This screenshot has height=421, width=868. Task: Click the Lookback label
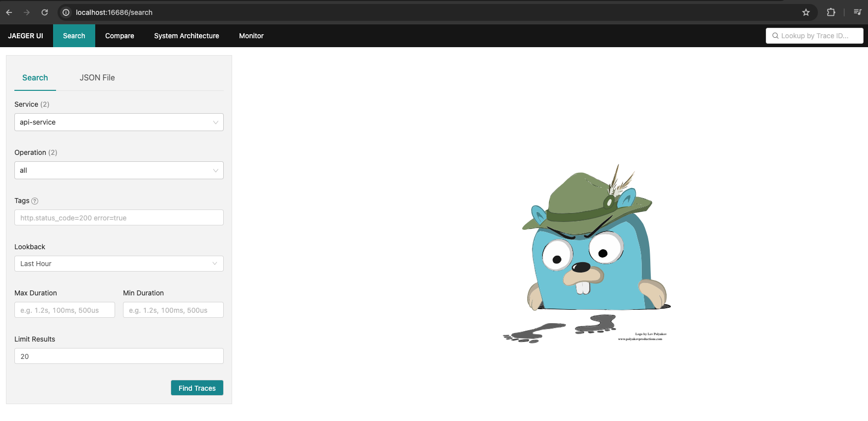click(x=30, y=247)
